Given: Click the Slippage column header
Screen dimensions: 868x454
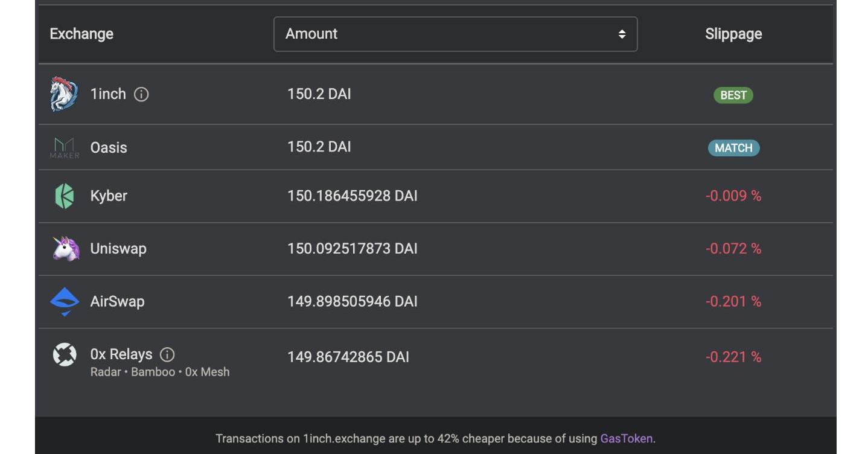Looking at the screenshot, I should 733,34.
